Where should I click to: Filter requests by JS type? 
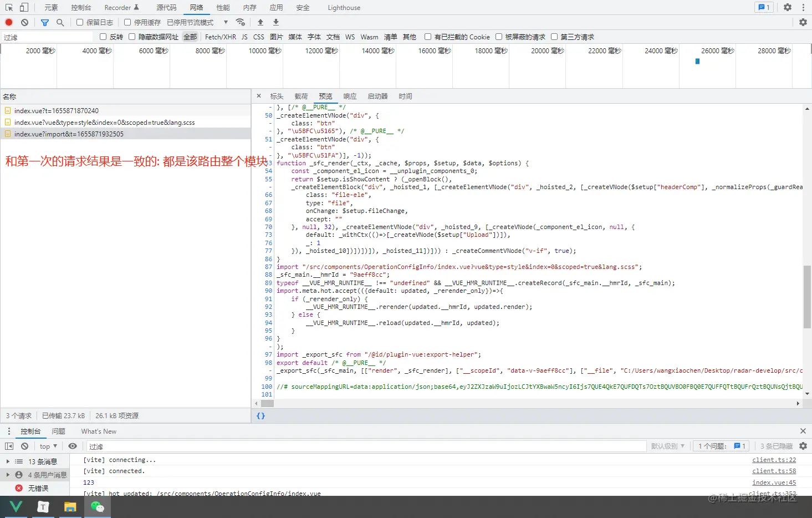coord(244,37)
